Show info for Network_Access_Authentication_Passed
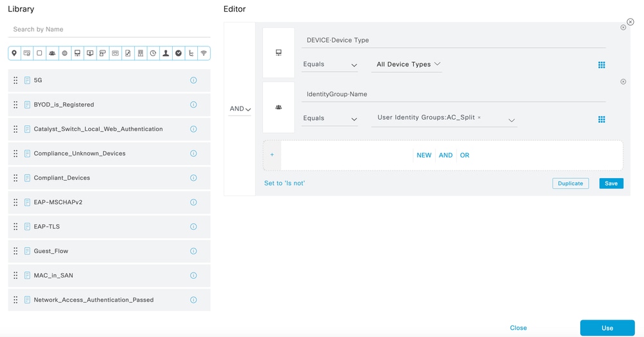The image size is (644, 337). coord(193,300)
